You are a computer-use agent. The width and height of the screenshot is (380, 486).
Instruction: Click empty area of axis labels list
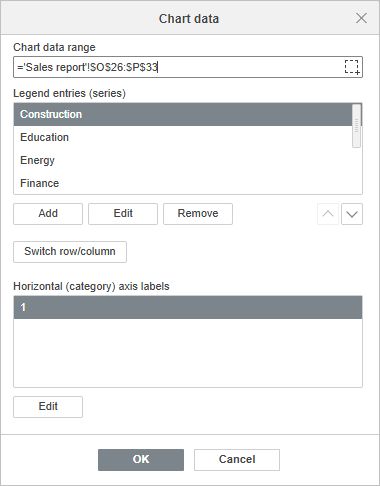(188, 353)
